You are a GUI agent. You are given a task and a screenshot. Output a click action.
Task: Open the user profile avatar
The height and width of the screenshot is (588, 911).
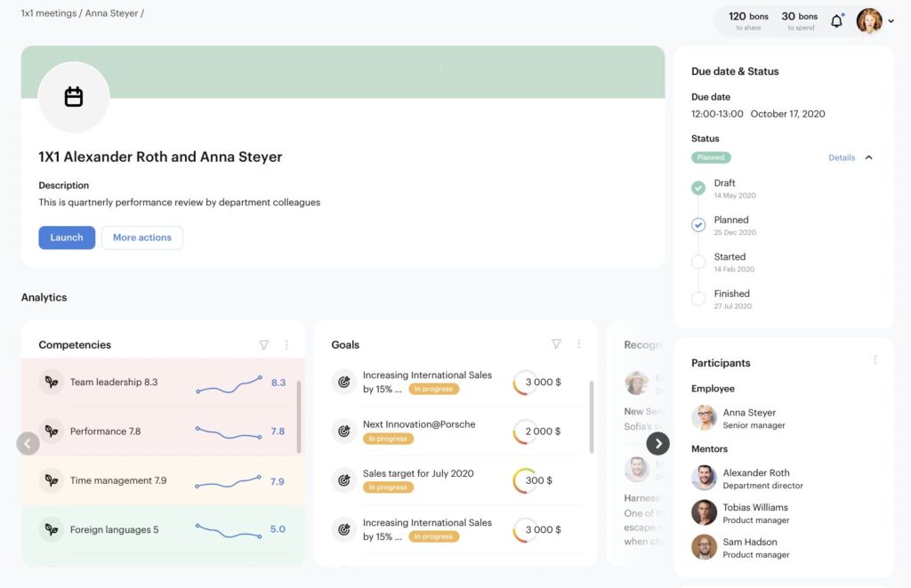(869, 21)
